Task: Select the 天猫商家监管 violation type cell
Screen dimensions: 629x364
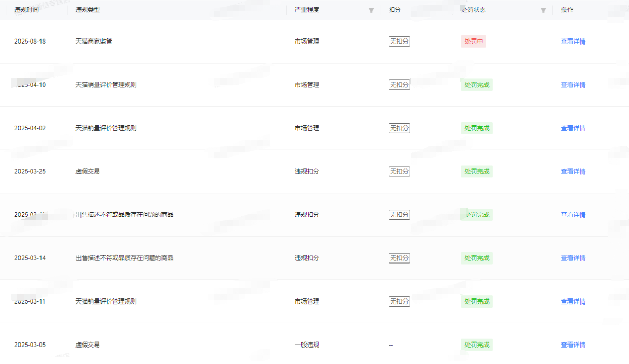Action: [94, 42]
